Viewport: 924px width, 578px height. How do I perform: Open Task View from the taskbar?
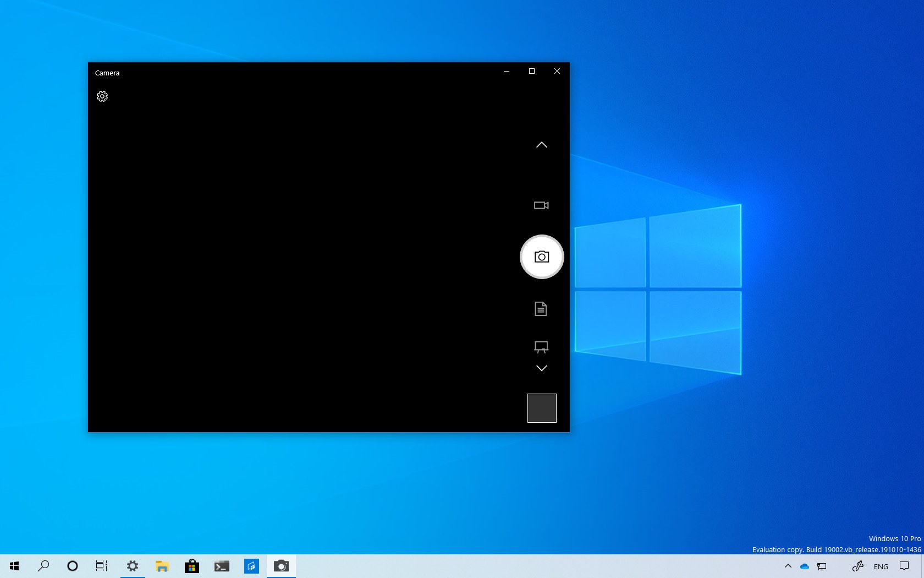click(102, 566)
